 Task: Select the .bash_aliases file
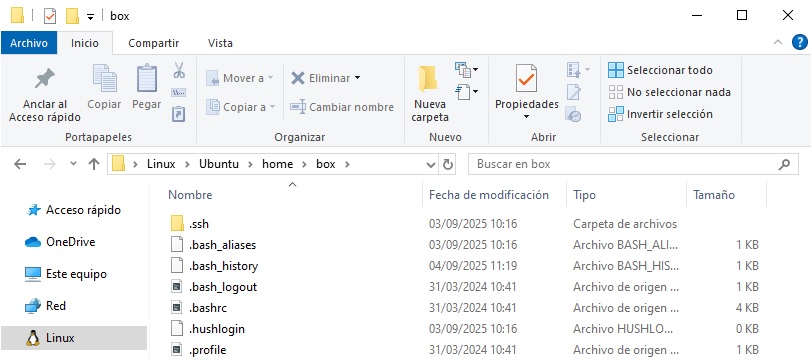tap(213, 245)
